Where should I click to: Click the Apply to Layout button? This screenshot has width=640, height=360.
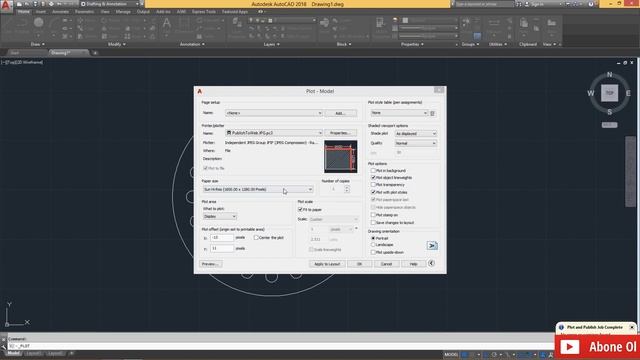[x=327, y=264]
